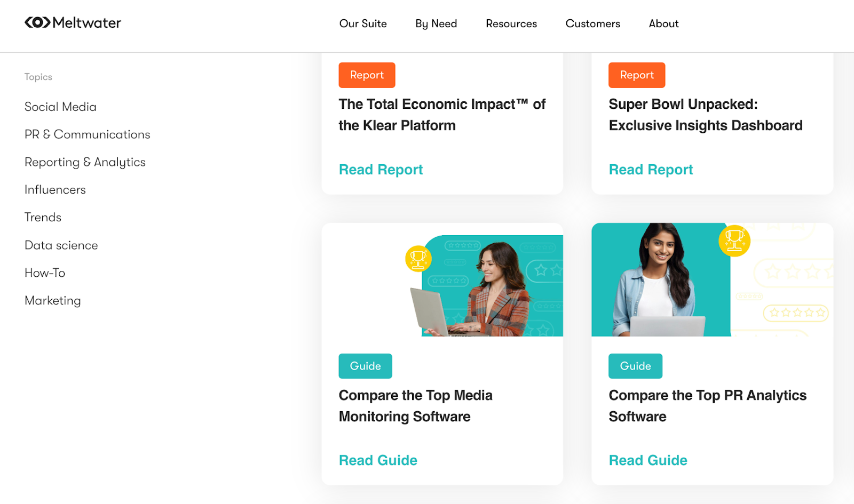Click the trophy icon on PR Analytics card

click(x=734, y=241)
